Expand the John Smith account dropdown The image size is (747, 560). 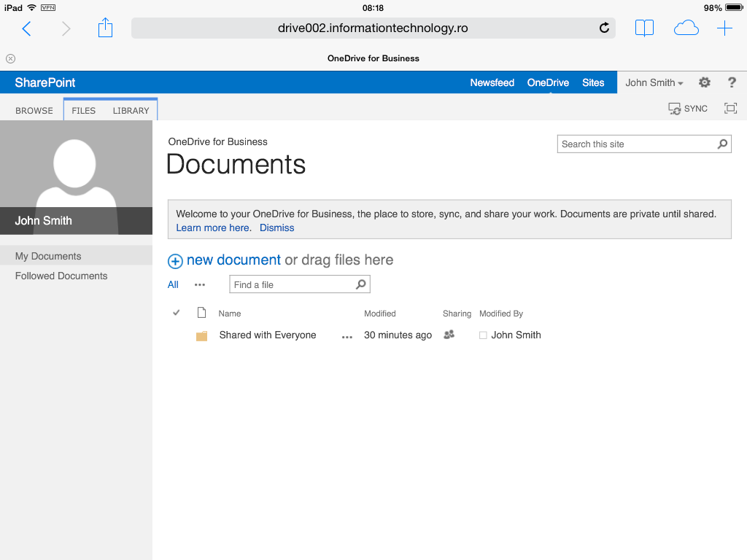654,83
